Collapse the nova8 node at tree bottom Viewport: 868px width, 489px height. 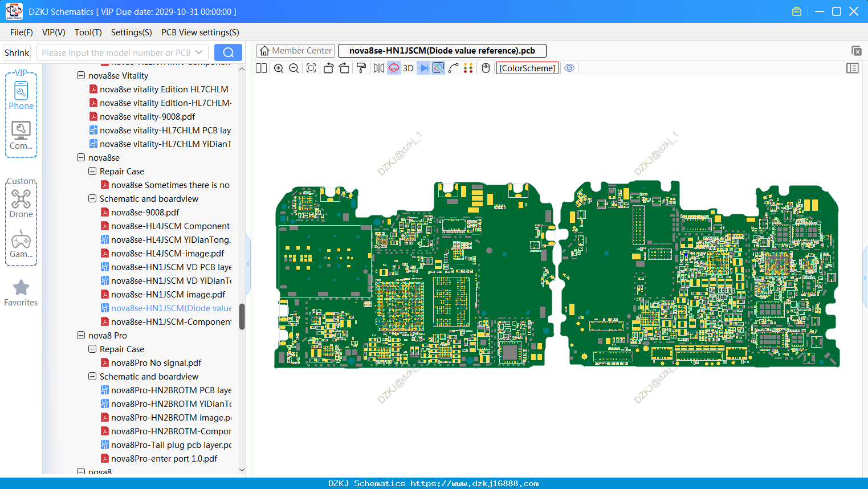coord(81,472)
